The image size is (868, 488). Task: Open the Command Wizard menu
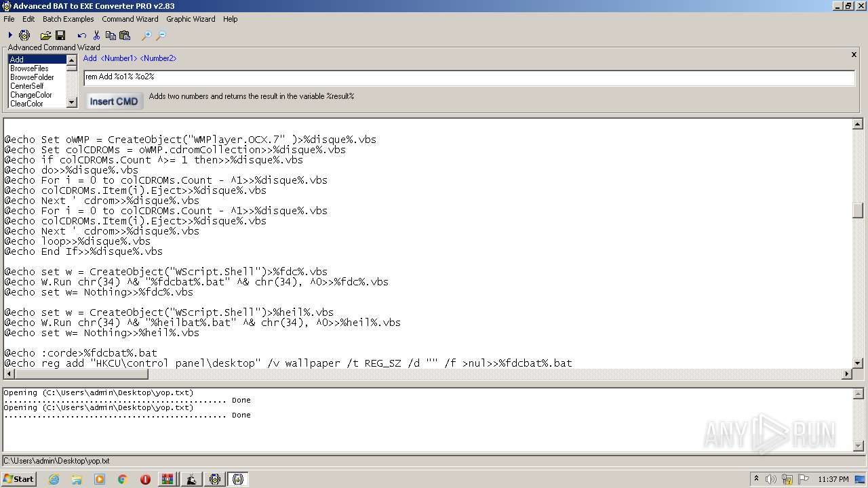(130, 19)
